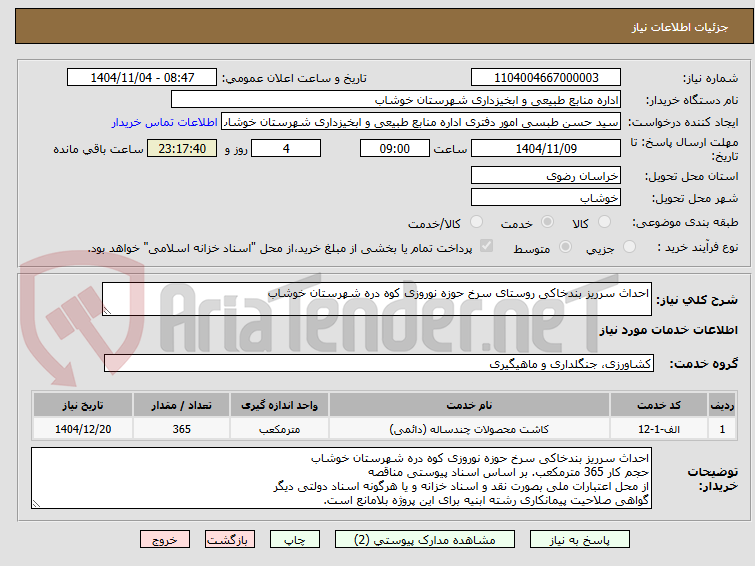Click the ردیف column header

pyautogui.click(x=722, y=405)
